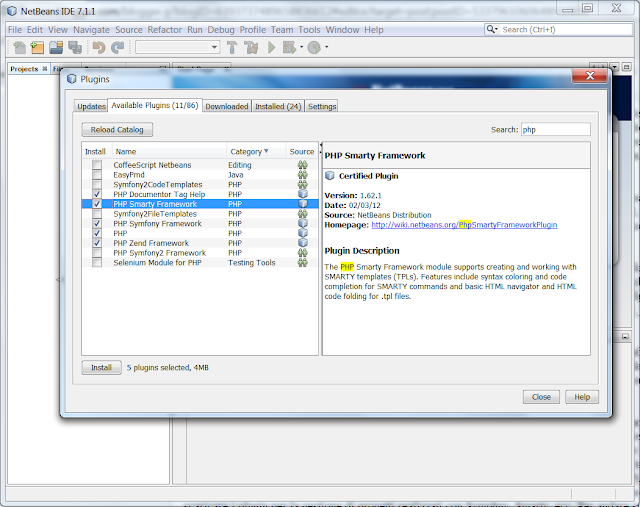Click Clean and Build Project icon

coord(251,48)
